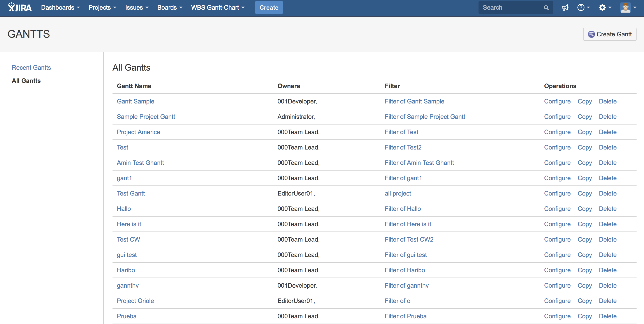
Task: Click the search magnifier icon
Action: click(x=546, y=7)
